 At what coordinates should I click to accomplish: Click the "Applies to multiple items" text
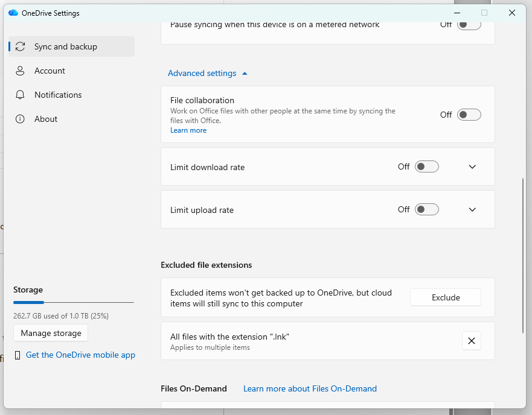(210, 347)
